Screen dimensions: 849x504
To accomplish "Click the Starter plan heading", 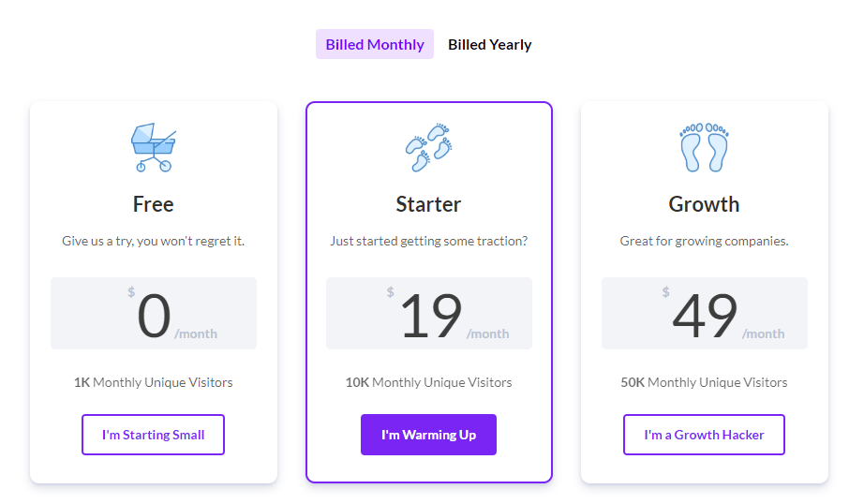I will click(x=429, y=204).
